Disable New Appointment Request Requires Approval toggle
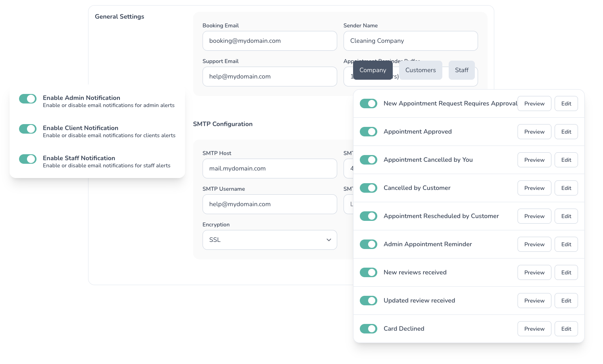This screenshot has height=364, width=603. (369, 103)
